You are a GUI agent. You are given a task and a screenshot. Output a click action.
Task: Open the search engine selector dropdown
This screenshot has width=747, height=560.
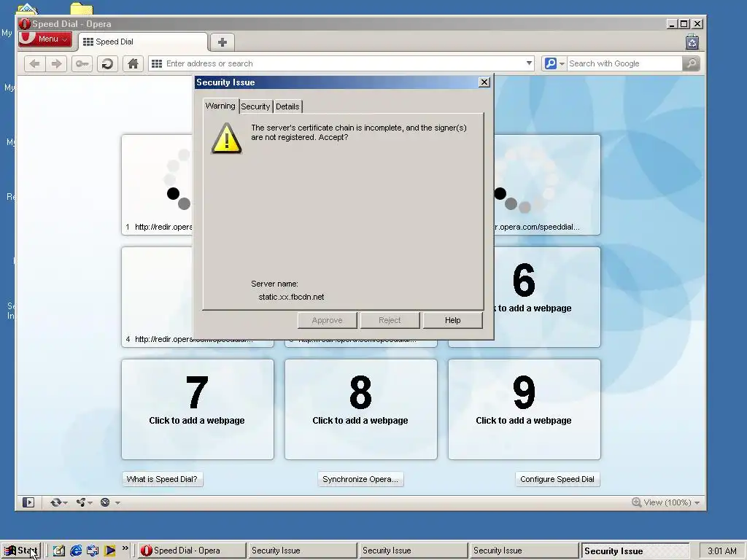(555, 63)
